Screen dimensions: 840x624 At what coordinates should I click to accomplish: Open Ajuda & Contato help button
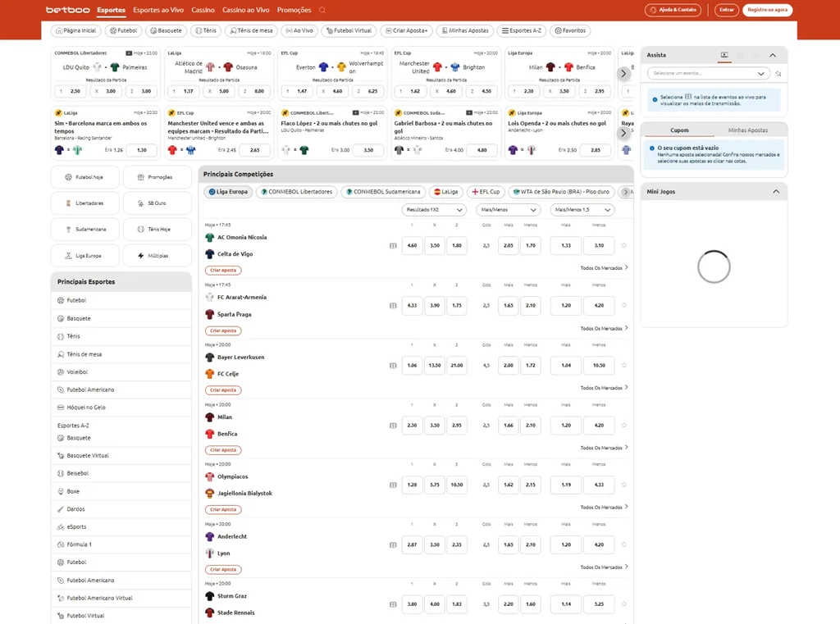coord(673,10)
